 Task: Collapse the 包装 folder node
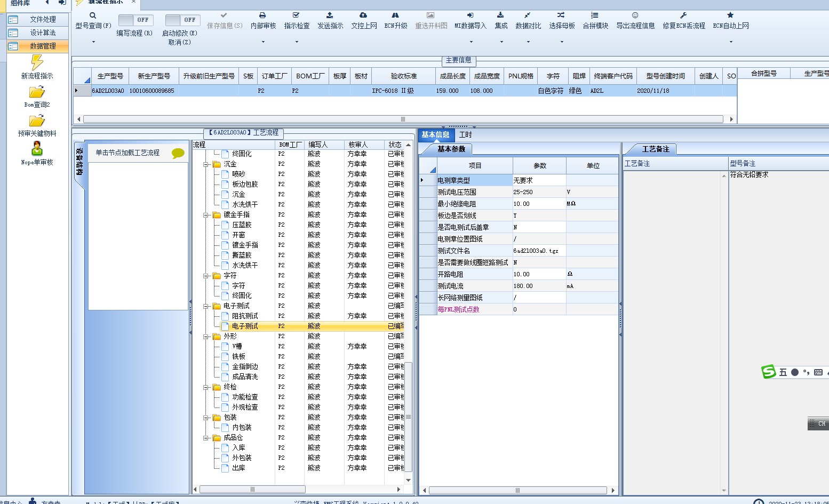[206, 418]
